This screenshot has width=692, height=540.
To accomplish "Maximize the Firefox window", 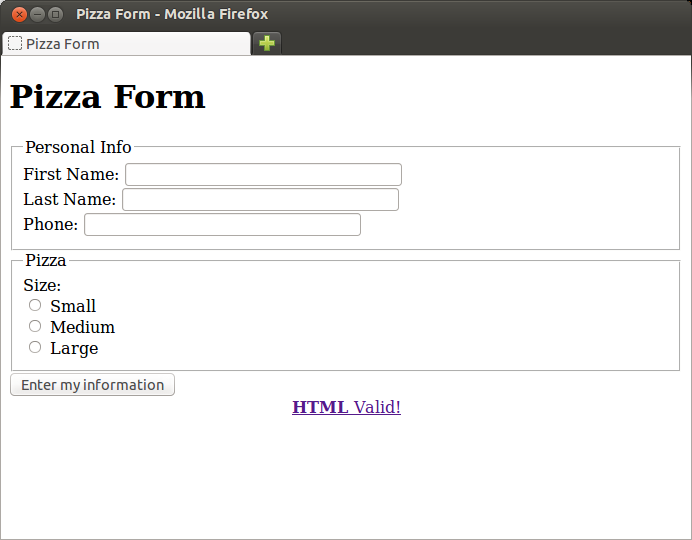I will [56, 15].
